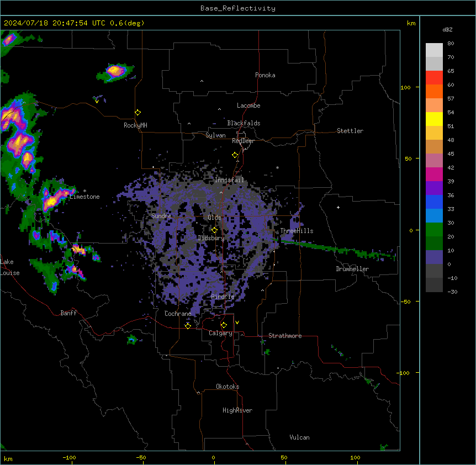
Task: Click the yellow diamond marker right of Cochrane
Action: [188, 326]
